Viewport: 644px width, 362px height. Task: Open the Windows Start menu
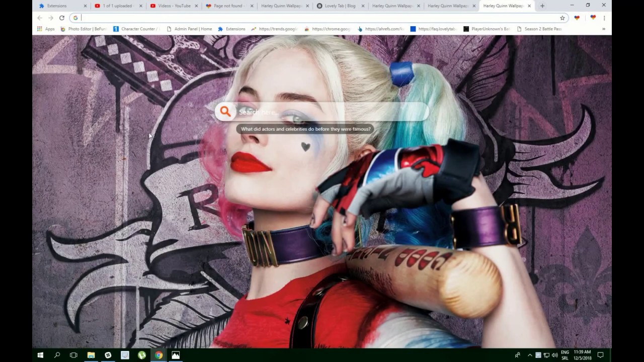click(40, 355)
